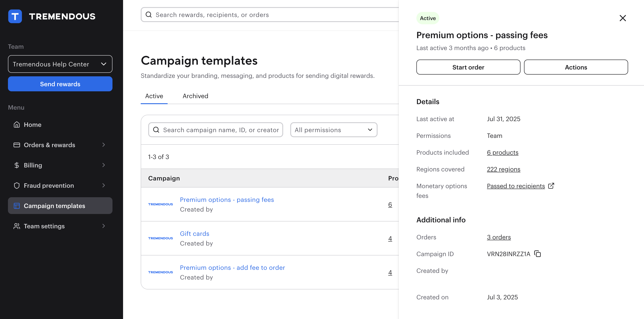Click the Fraud prevention shield icon

[17, 185]
